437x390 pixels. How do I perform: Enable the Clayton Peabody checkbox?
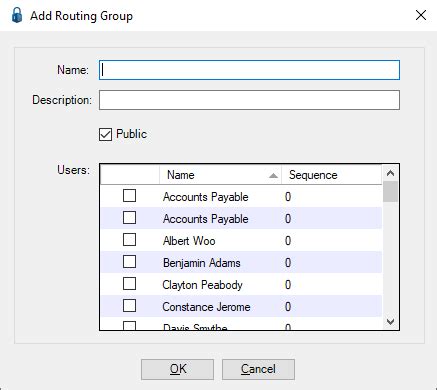[129, 284]
